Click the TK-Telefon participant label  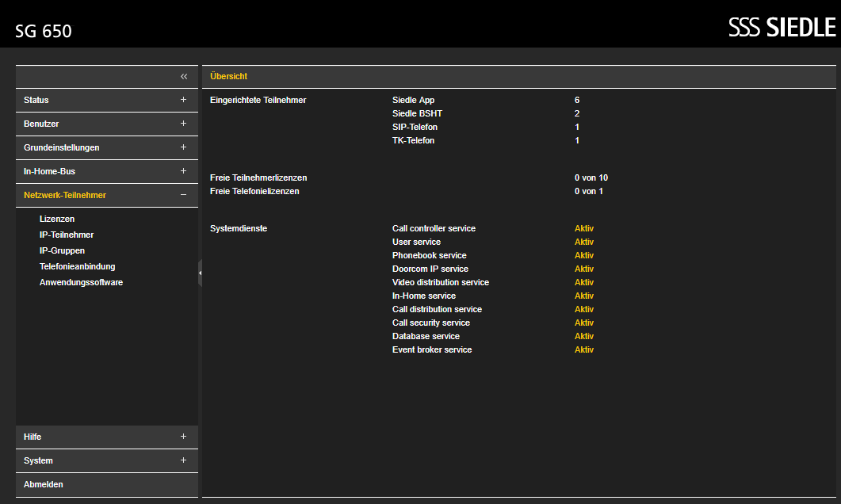(x=413, y=140)
